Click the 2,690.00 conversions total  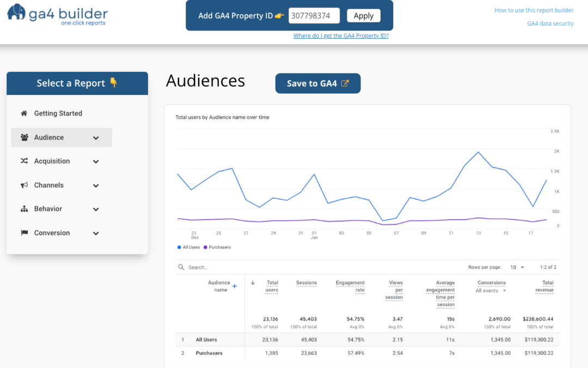pyautogui.click(x=499, y=319)
